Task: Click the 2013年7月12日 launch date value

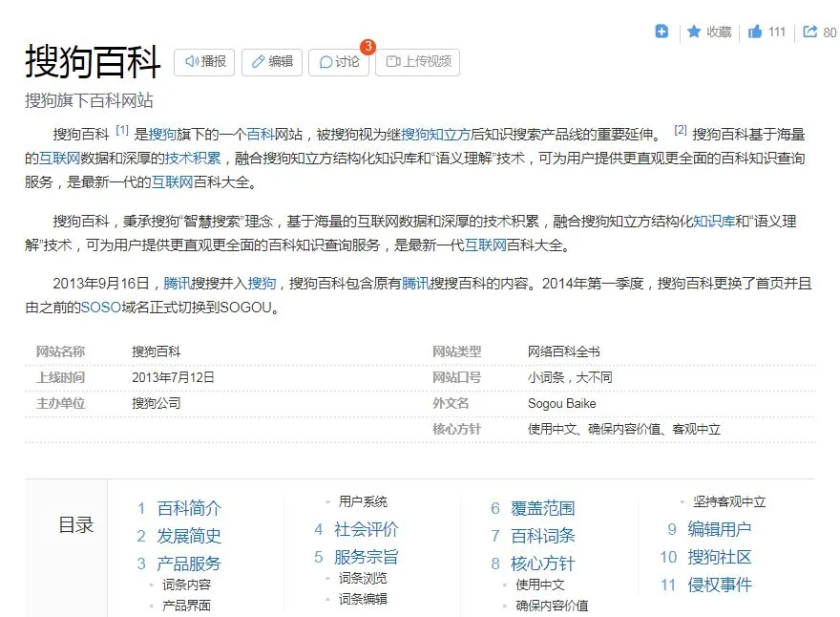Action: (173, 377)
